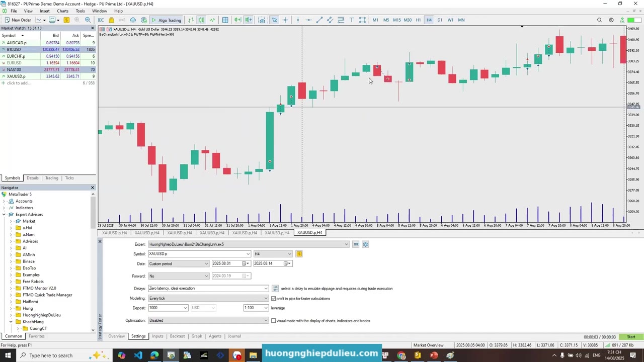644x362 pixels.
Task: Switch chart to line chart mode
Action: 212,20
